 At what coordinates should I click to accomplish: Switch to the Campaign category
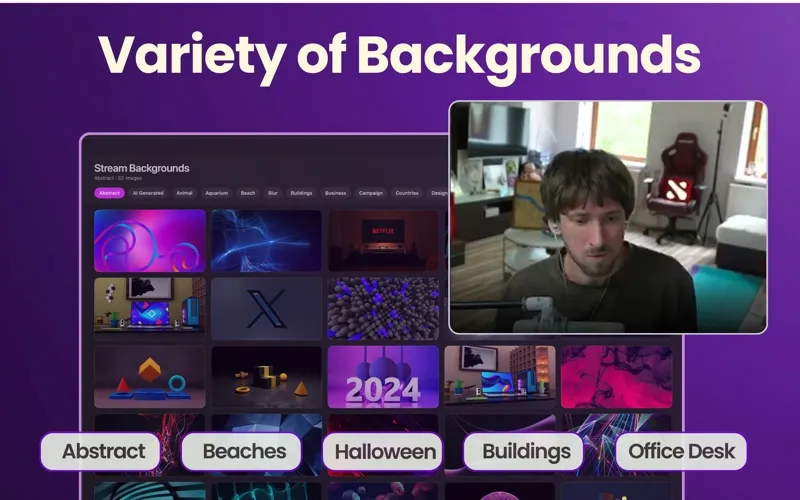point(371,193)
